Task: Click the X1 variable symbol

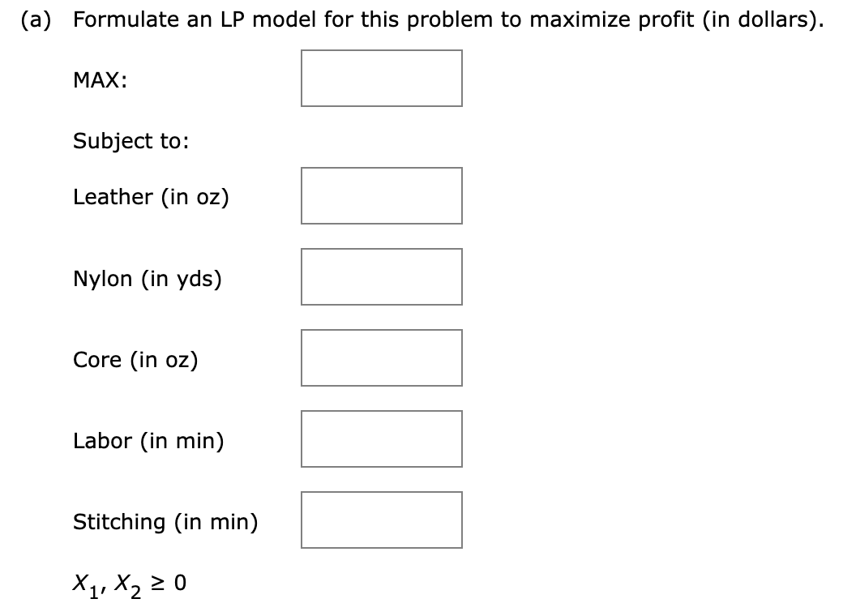Action: [83, 580]
